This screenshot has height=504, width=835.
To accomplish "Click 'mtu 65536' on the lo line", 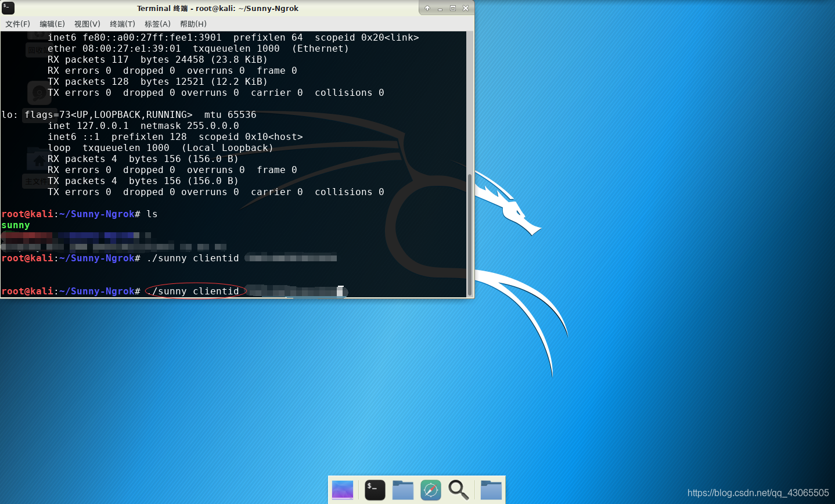I will tap(231, 115).
